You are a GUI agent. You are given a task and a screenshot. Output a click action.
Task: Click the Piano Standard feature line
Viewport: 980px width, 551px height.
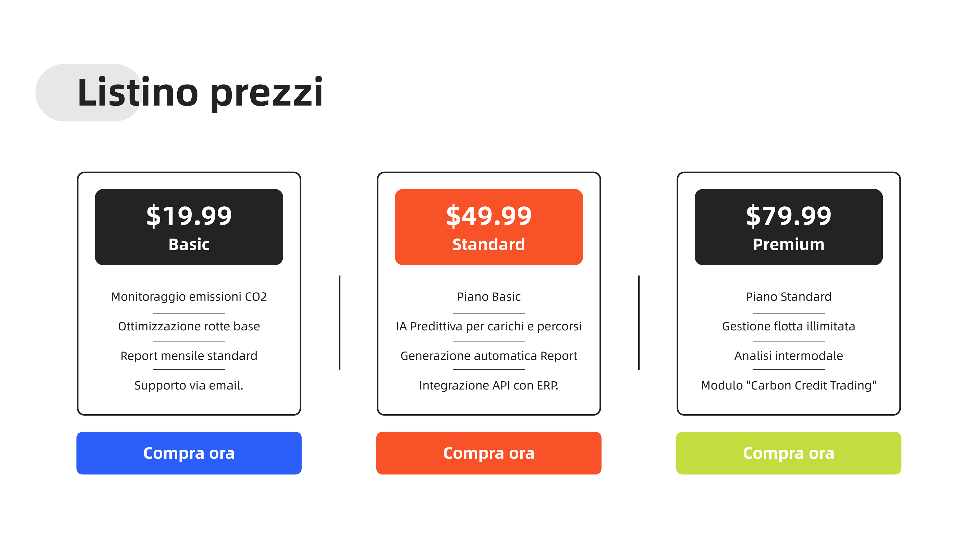788,297
